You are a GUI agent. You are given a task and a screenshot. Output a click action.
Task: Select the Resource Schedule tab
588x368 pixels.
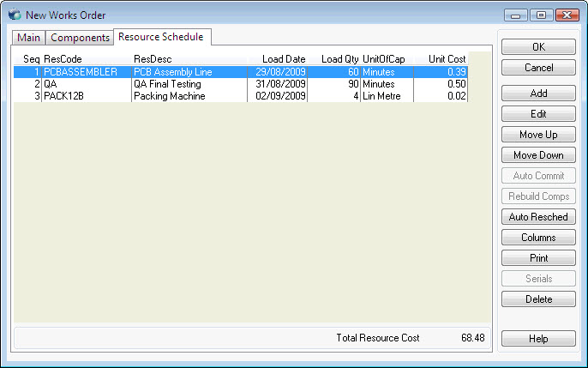point(161,36)
